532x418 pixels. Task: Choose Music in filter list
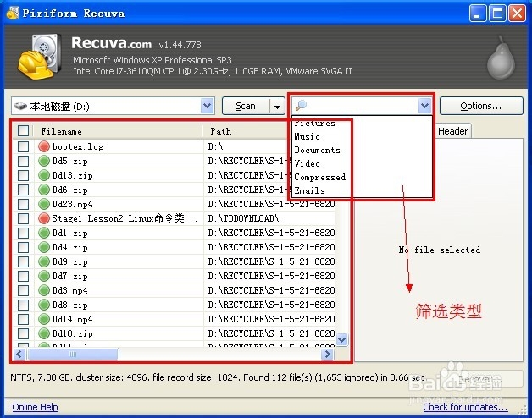coord(307,136)
